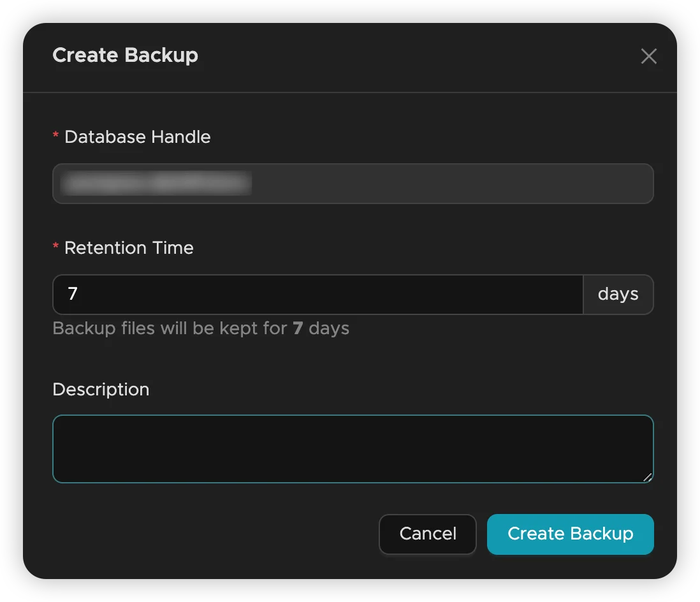The height and width of the screenshot is (602, 700).
Task: Click the red asterisk beside Database Handle
Action: coord(56,136)
